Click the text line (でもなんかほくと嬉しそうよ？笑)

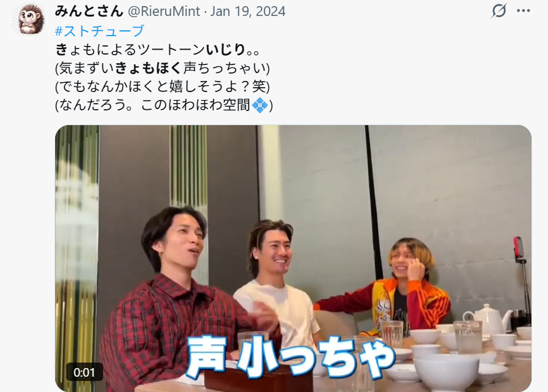(163, 86)
